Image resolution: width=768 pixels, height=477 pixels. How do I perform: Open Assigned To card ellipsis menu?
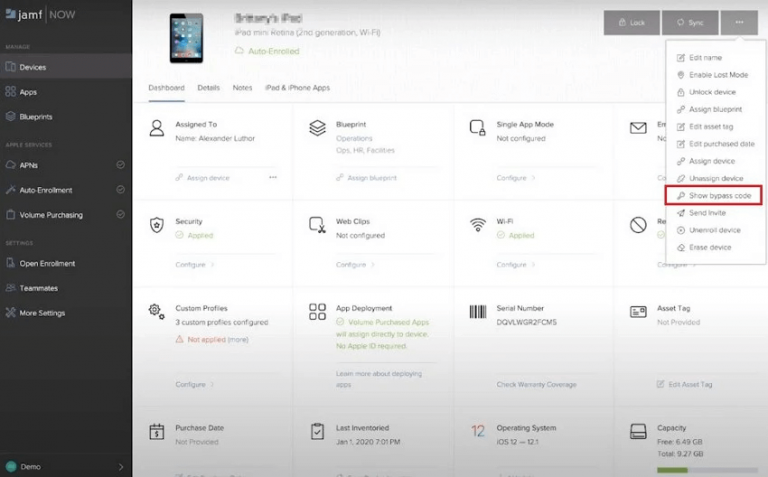pyautogui.click(x=272, y=178)
